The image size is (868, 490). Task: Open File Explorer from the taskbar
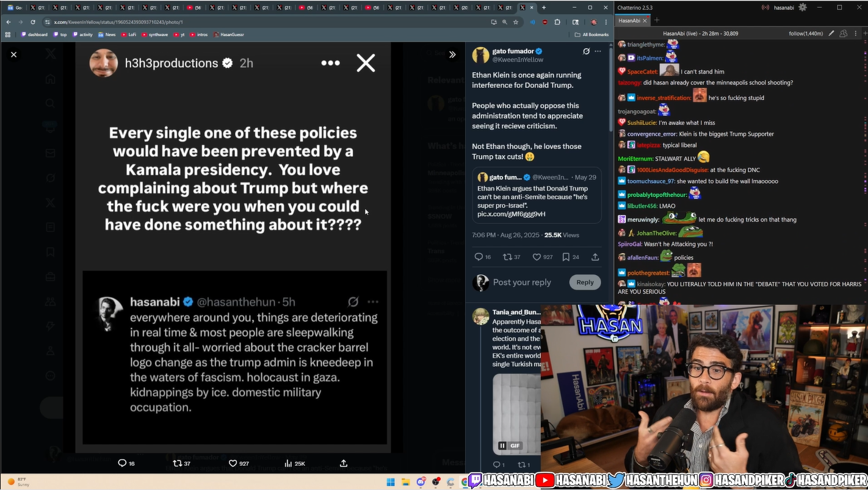406,482
